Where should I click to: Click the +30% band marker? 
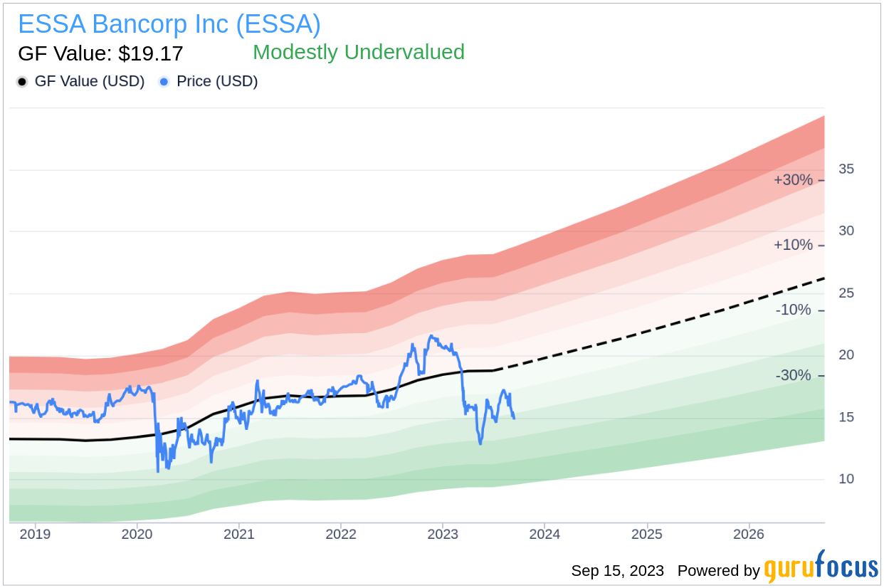click(793, 180)
